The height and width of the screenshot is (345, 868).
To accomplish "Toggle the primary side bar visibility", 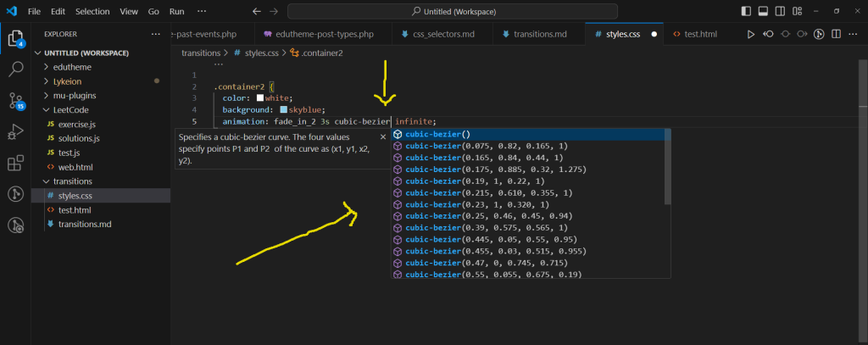I will tap(745, 11).
